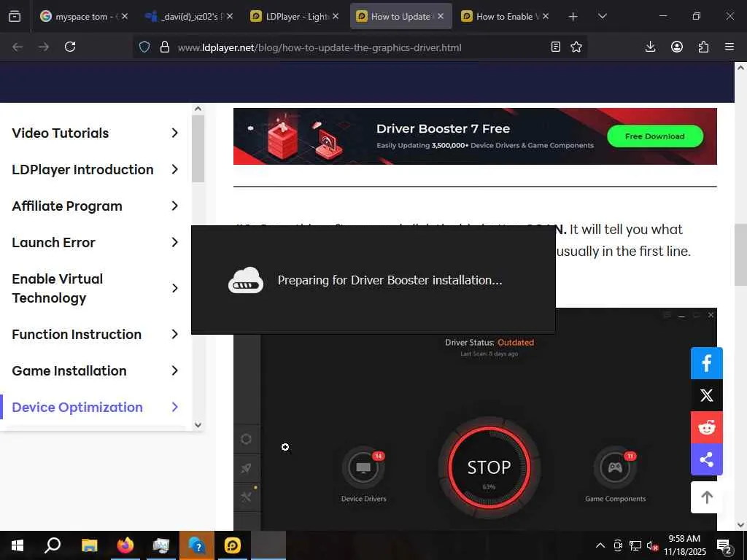Open Firefox downloads panel
Viewport: 747px width, 560px height.
click(650, 47)
